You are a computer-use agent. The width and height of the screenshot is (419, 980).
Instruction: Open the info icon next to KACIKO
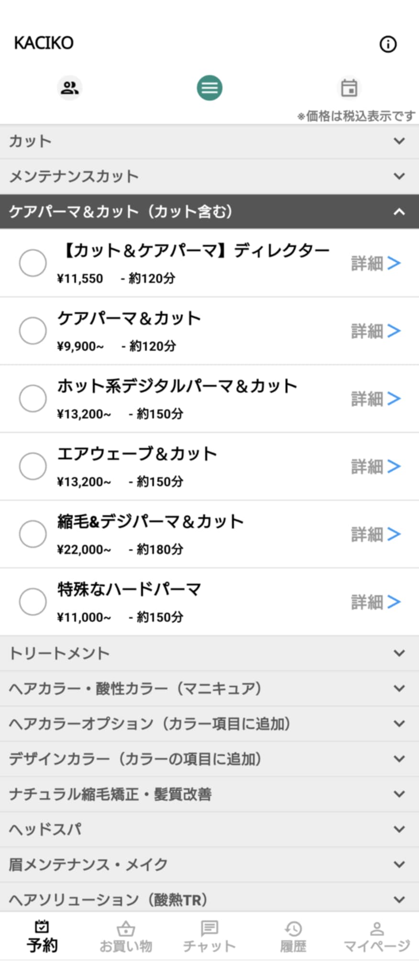(388, 45)
